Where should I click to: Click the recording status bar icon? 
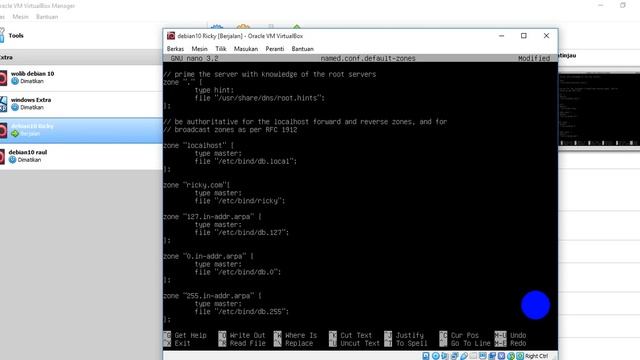coord(492,356)
